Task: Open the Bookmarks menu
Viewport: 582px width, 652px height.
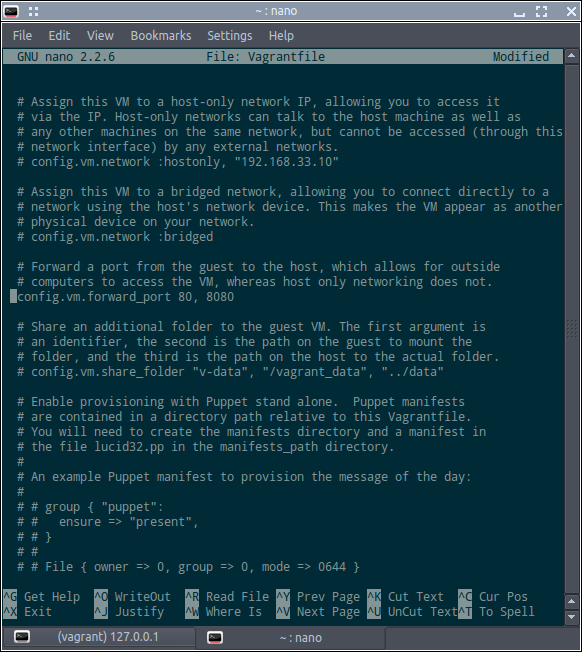Action: (x=161, y=36)
